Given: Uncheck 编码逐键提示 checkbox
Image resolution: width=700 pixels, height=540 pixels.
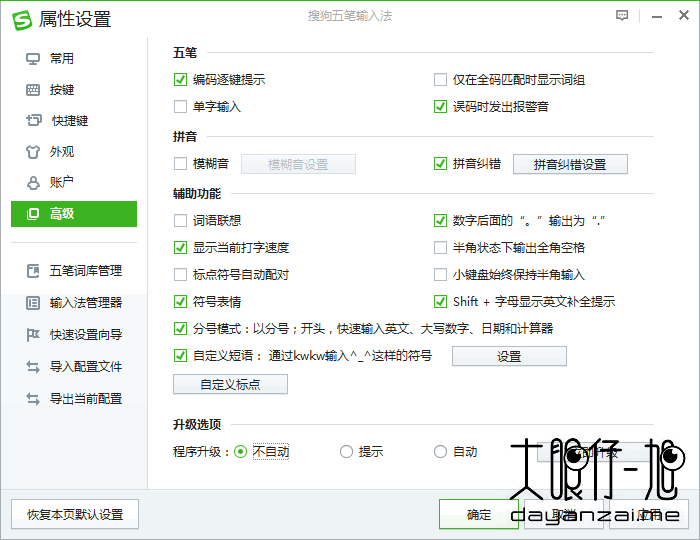Looking at the screenshot, I should coord(180,80).
